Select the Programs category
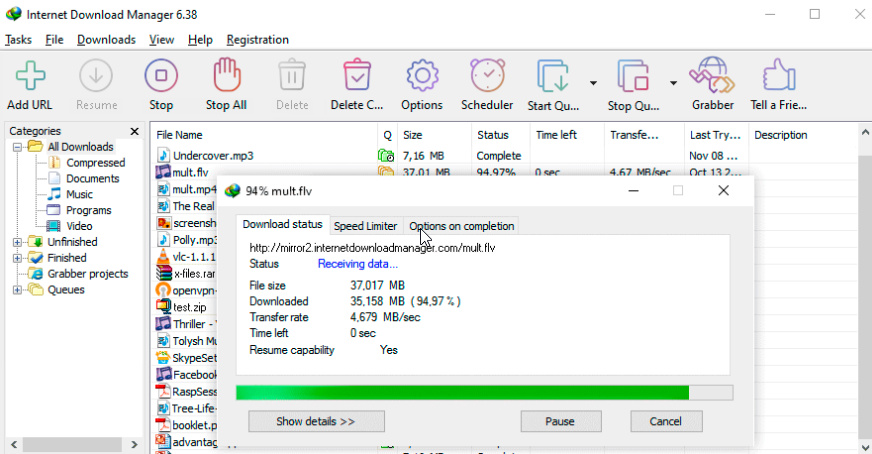Viewport: 872px width, 454px height. (x=88, y=210)
